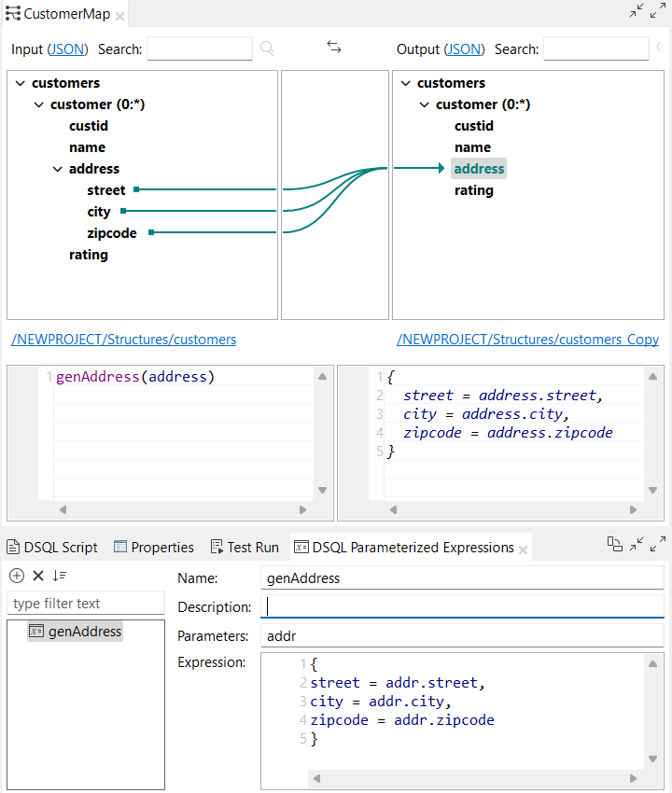The height and width of the screenshot is (793, 672).
Task: Click the type filter text box
Action: 86,604
